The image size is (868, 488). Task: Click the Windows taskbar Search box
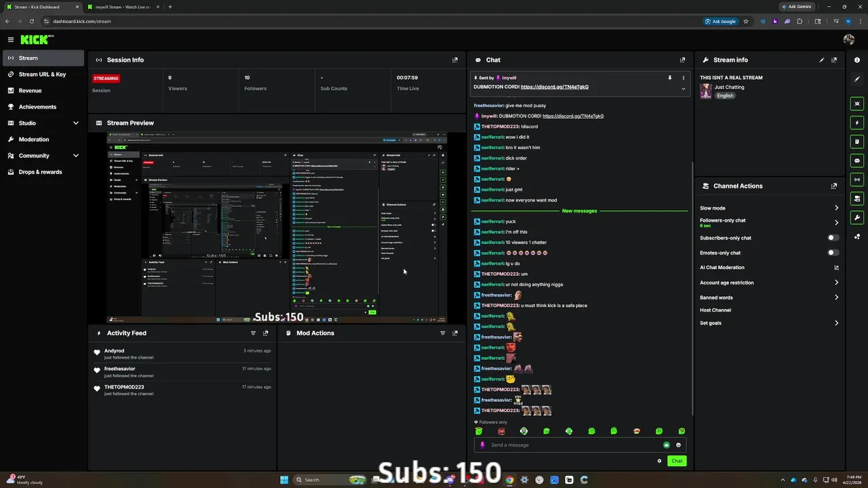(330, 480)
